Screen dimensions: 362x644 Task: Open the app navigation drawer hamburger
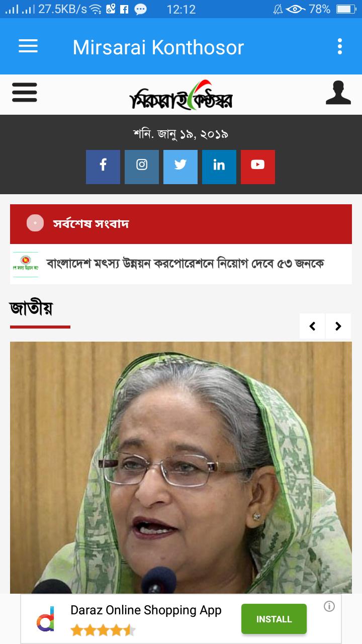click(x=28, y=46)
